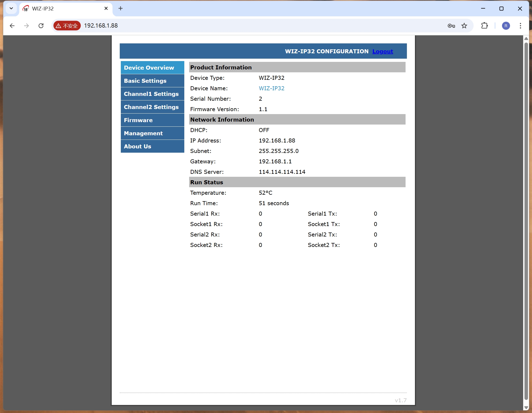The image size is (532, 413).
Task: Open a new tab with plus button
Action: pyautogui.click(x=121, y=9)
